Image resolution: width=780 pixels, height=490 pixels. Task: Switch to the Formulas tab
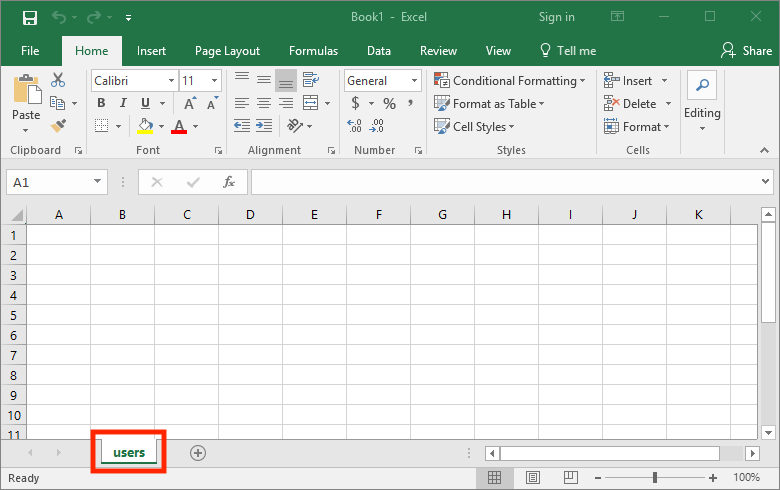point(313,51)
